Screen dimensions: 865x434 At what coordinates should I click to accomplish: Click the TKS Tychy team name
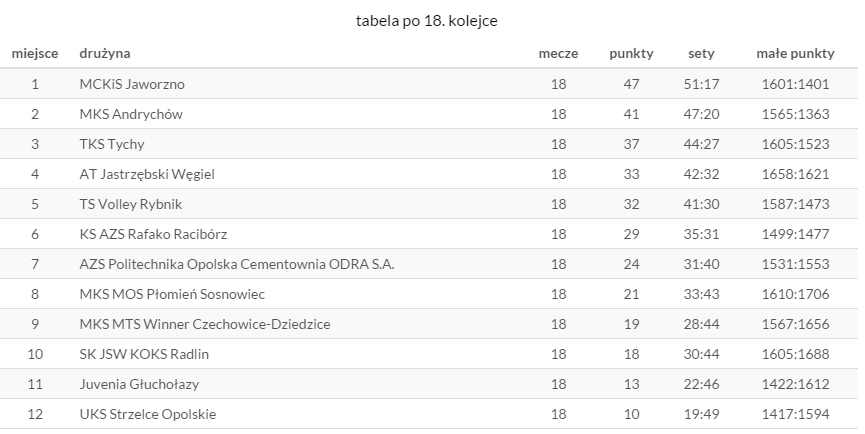(x=112, y=144)
